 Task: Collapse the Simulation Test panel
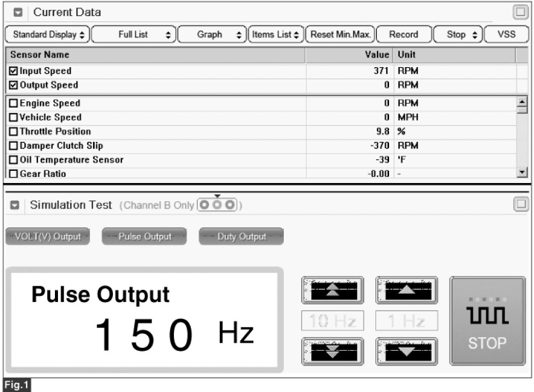pos(15,205)
